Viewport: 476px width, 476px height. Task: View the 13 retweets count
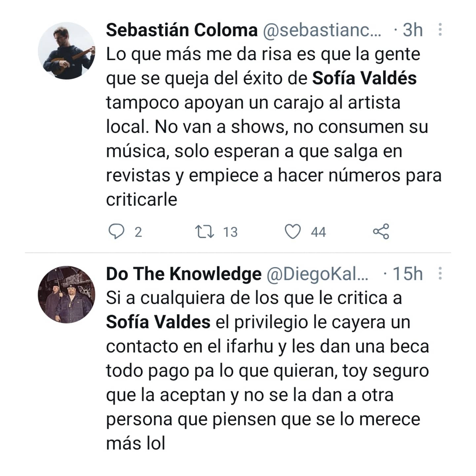point(230,232)
